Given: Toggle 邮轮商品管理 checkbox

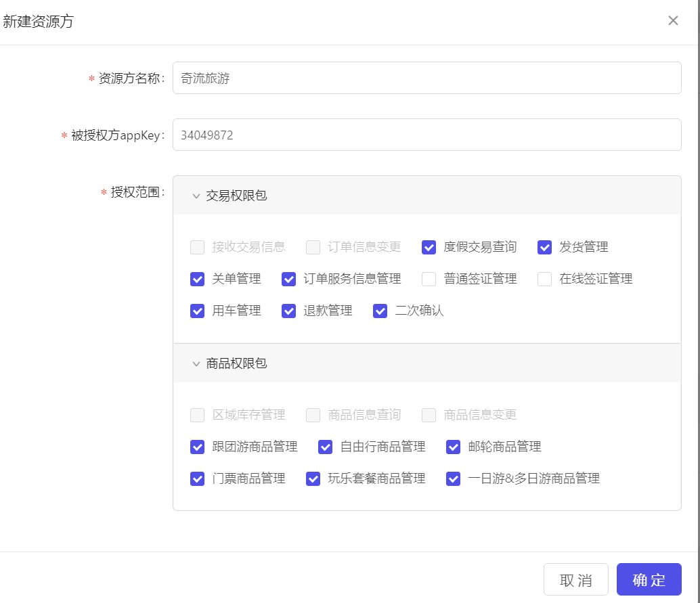Looking at the screenshot, I should (x=454, y=447).
